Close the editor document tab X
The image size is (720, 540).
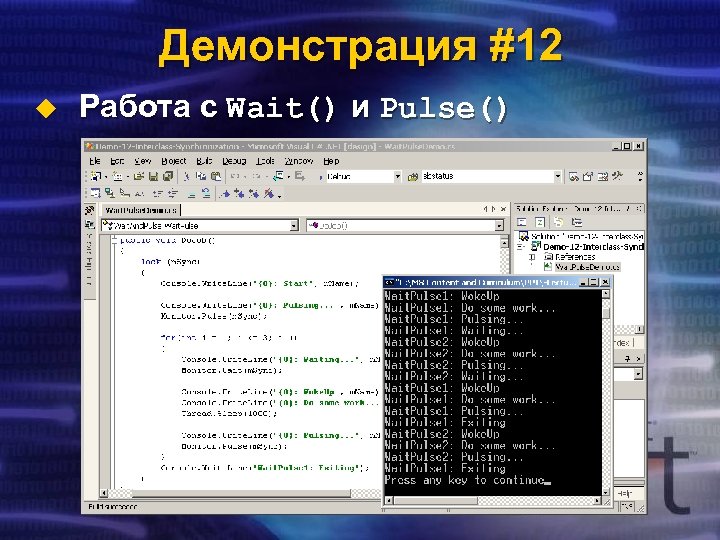point(503,209)
